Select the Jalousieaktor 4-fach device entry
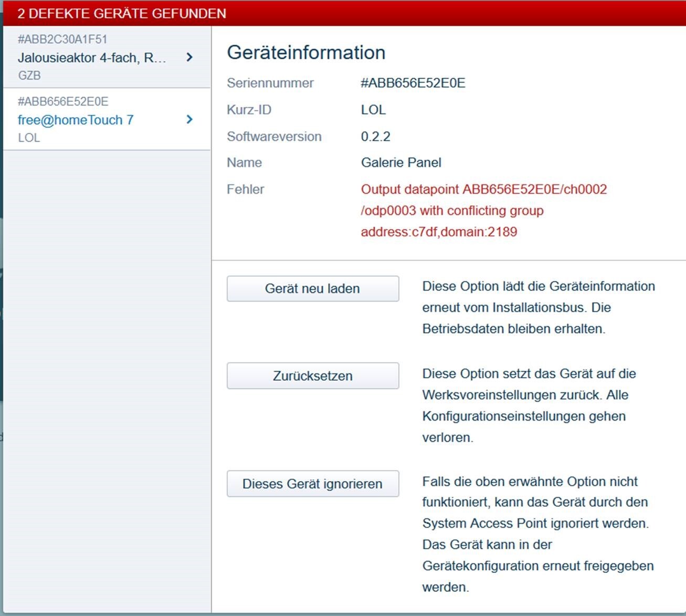This screenshot has width=686, height=616. pyautogui.click(x=92, y=58)
